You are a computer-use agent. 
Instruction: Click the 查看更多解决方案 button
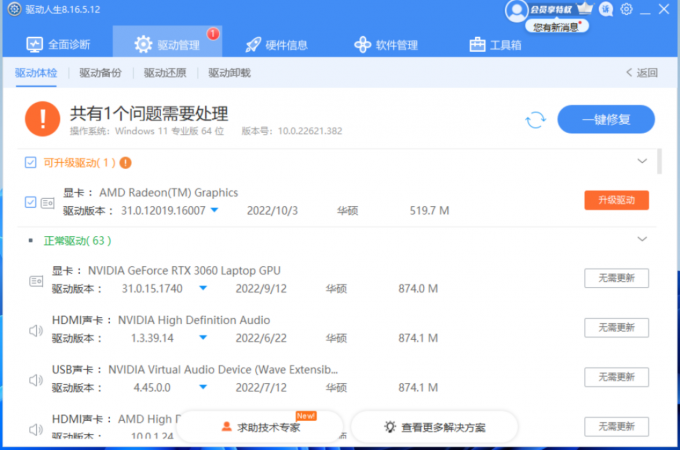click(434, 427)
